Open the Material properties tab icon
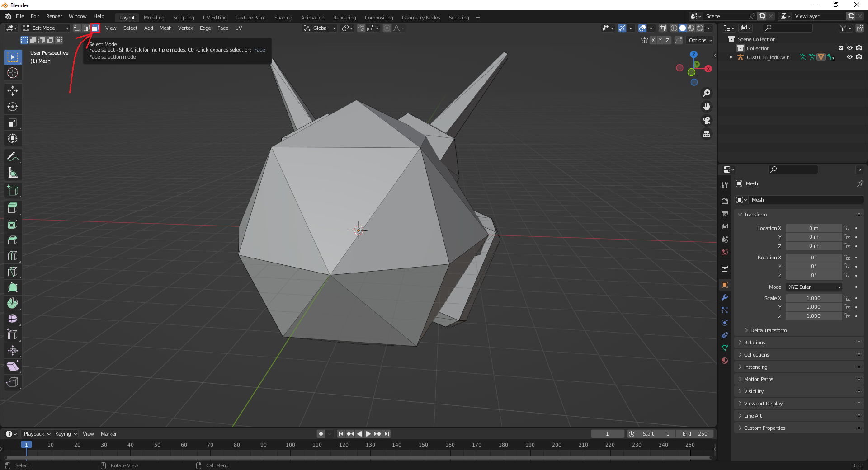Viewport: 868px width, 470px height. [725, 361]
